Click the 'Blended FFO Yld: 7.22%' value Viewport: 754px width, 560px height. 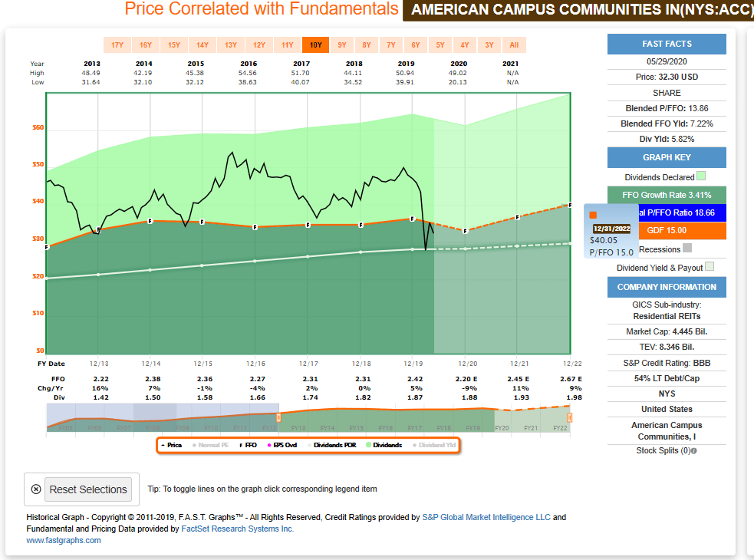tap(667, 124)
